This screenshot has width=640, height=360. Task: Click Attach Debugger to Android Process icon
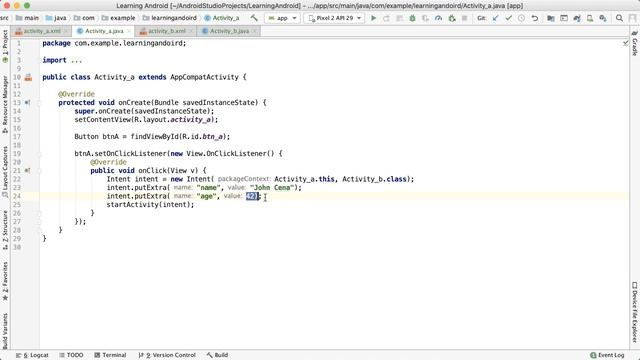pyautogui.click(x=451, y=18)
